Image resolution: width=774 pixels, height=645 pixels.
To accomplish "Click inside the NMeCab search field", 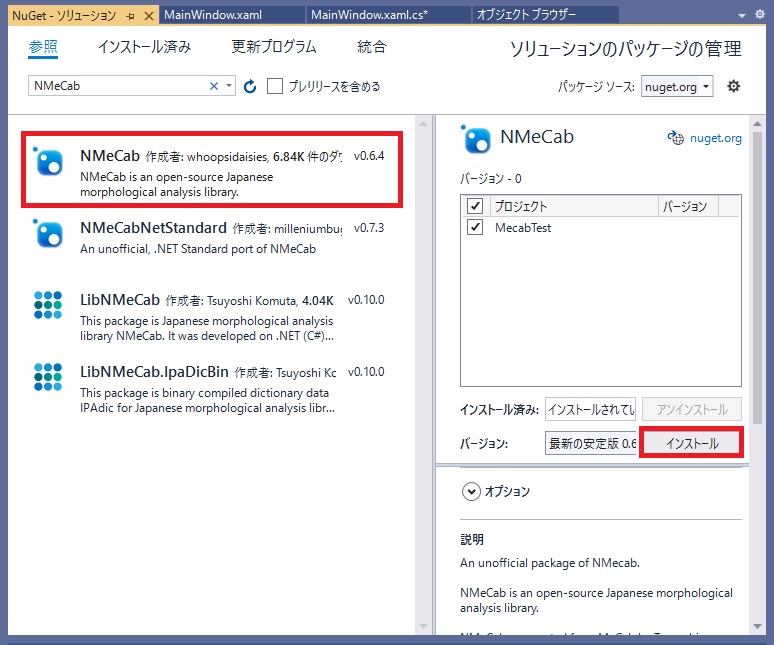I will point(118,86).
